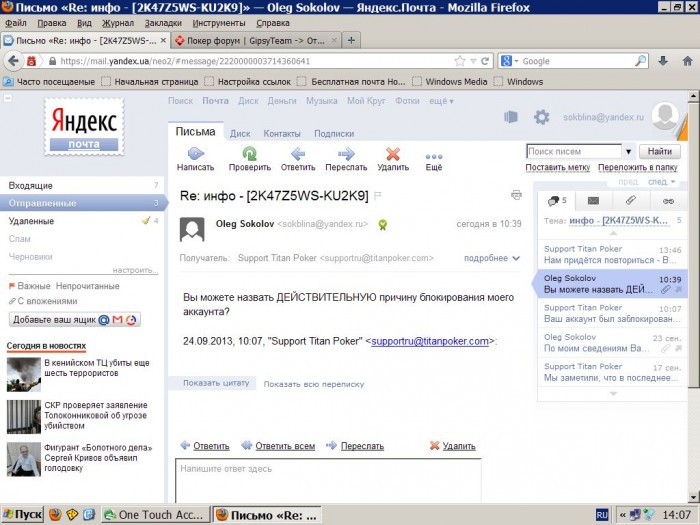Click the Firefox home icon
Screen dimensions: 700x525
(x=688, y=61)
